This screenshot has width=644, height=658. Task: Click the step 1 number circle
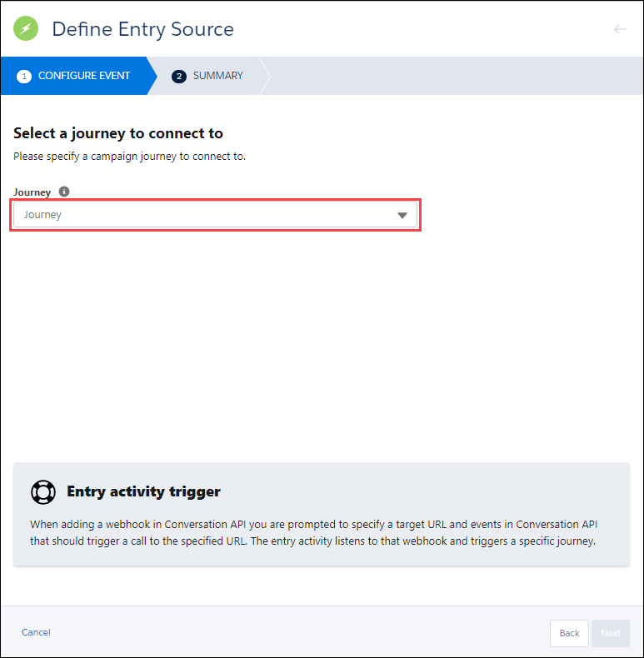23,76
